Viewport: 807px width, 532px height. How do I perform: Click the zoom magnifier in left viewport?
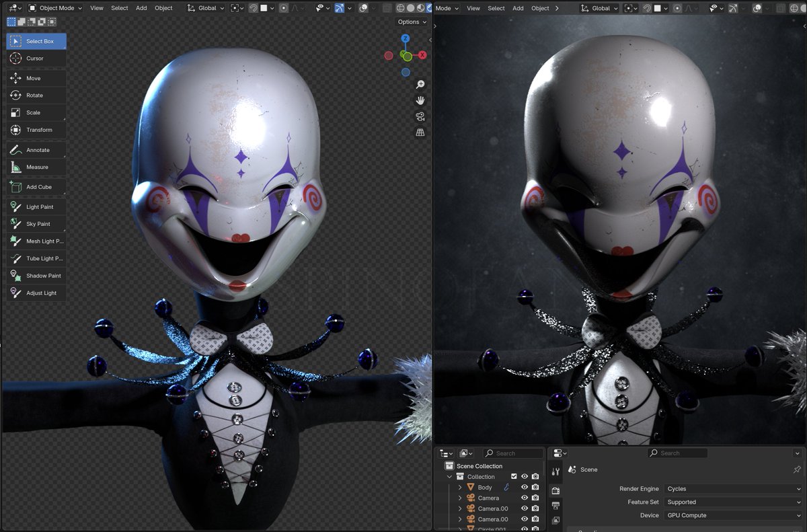coord(420,85)
